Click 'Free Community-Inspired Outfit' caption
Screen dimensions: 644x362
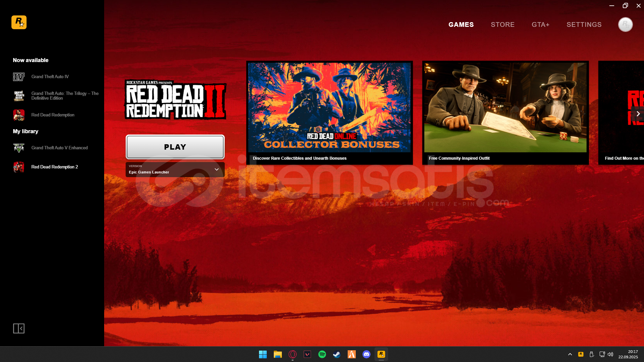[459, 158]
